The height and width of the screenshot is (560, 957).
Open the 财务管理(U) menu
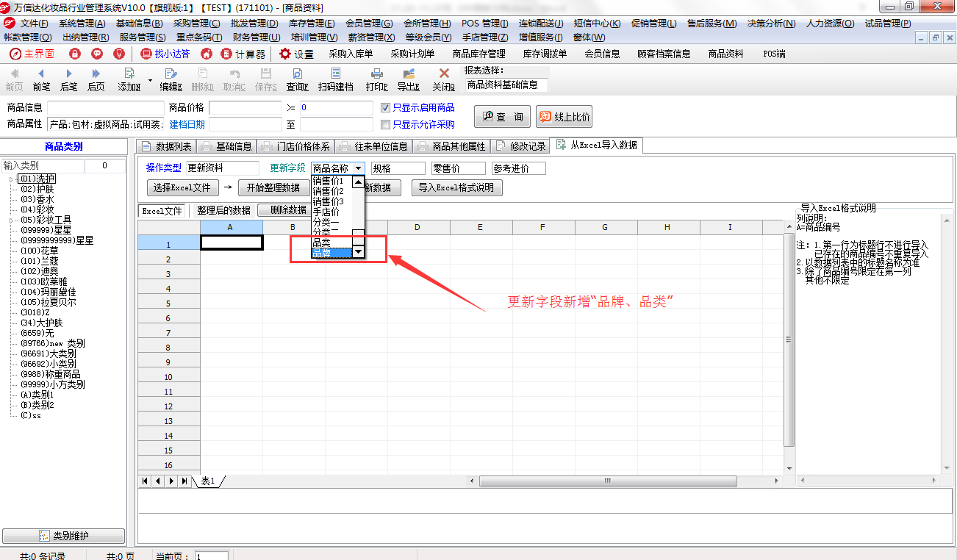(x=256, y=37)
